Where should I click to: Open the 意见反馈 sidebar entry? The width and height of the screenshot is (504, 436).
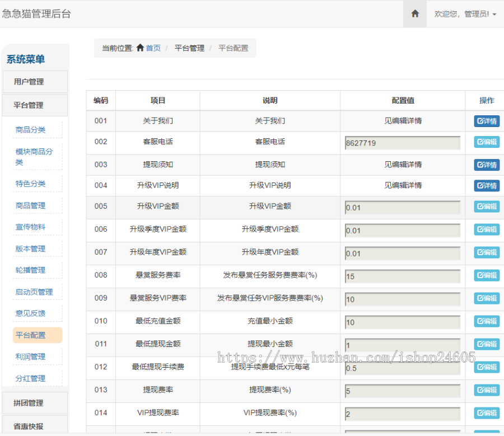(31, 313)
